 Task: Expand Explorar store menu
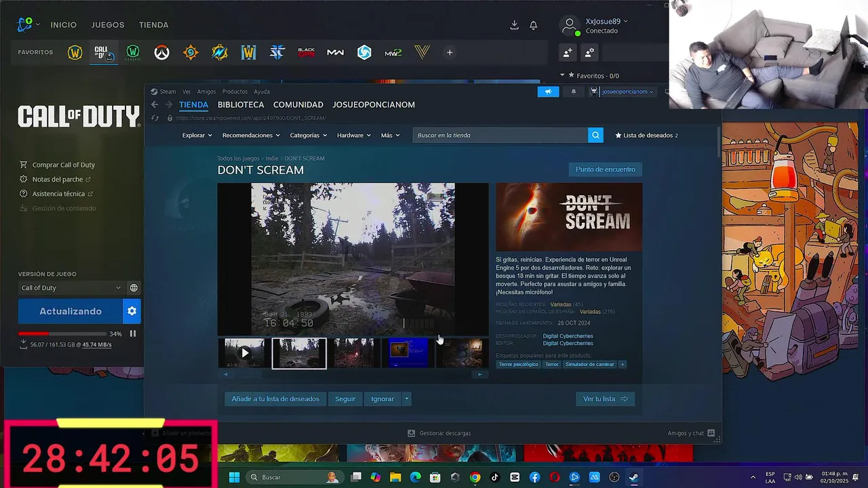point(197,135)
